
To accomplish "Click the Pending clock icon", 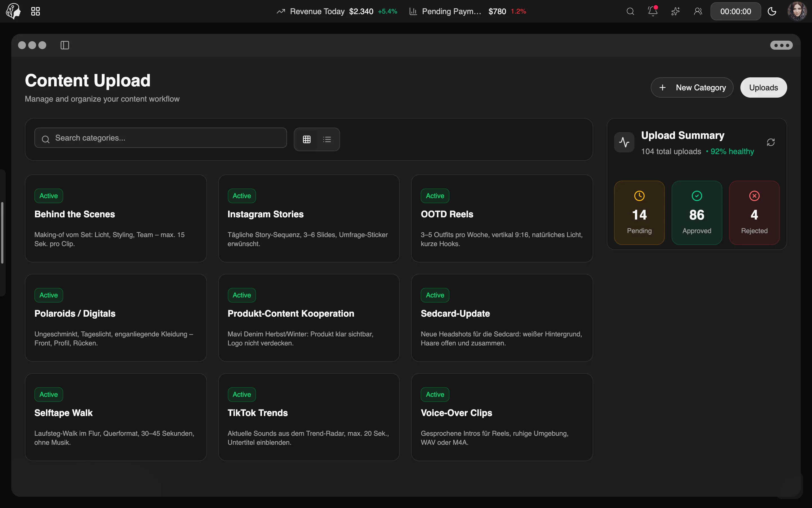I will 639,196.
